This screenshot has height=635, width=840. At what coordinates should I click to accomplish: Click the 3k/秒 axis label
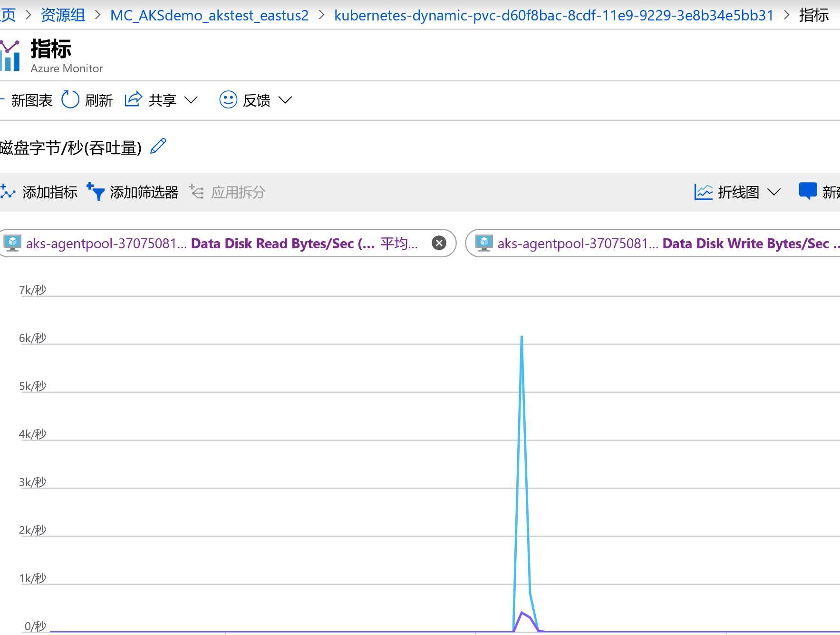(x=33, y=482)
